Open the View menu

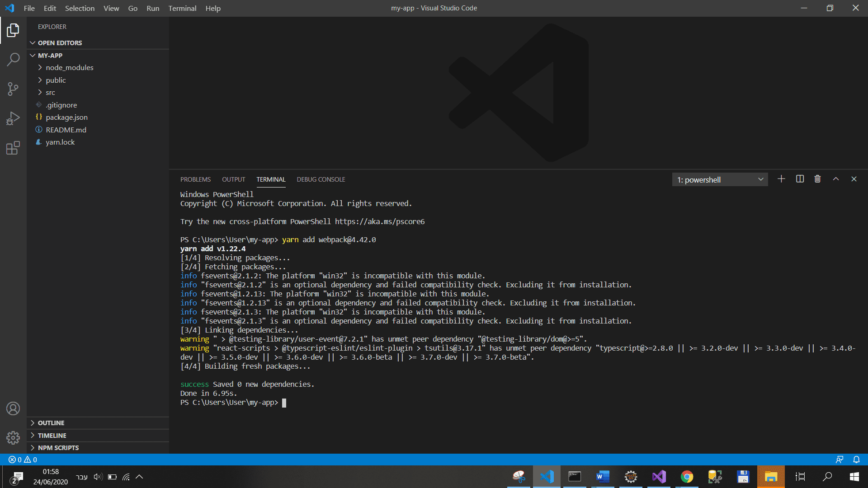pos(111,8)
